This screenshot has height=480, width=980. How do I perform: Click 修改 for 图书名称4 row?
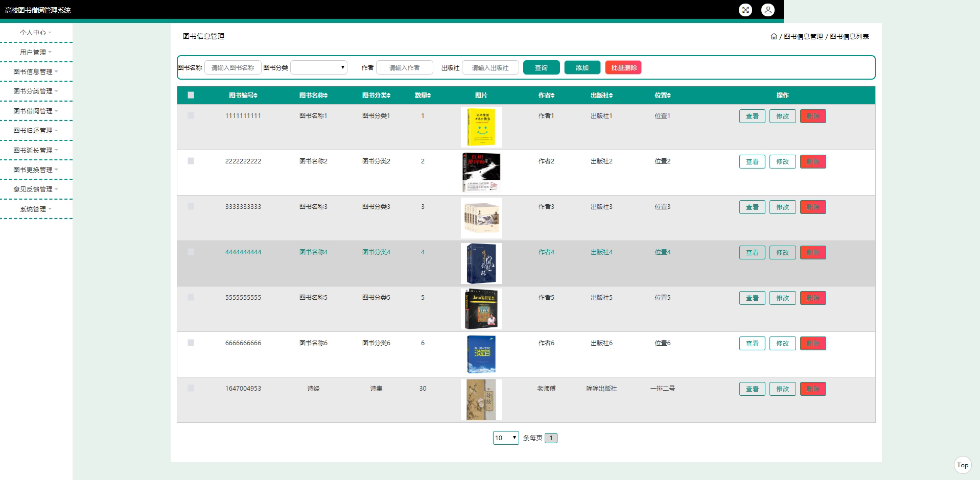783,253
